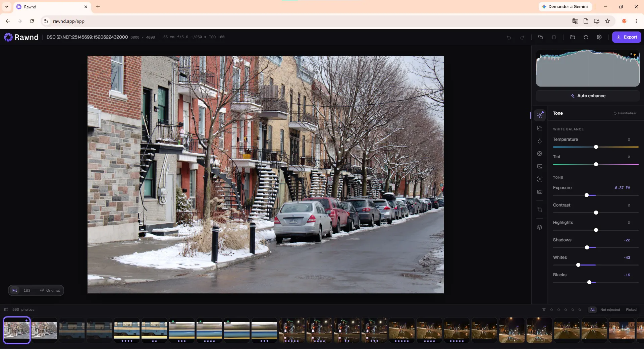Toggle the Original view eye button
The height and width of the screenshot is (349, 644).
(x=50, y=290)
